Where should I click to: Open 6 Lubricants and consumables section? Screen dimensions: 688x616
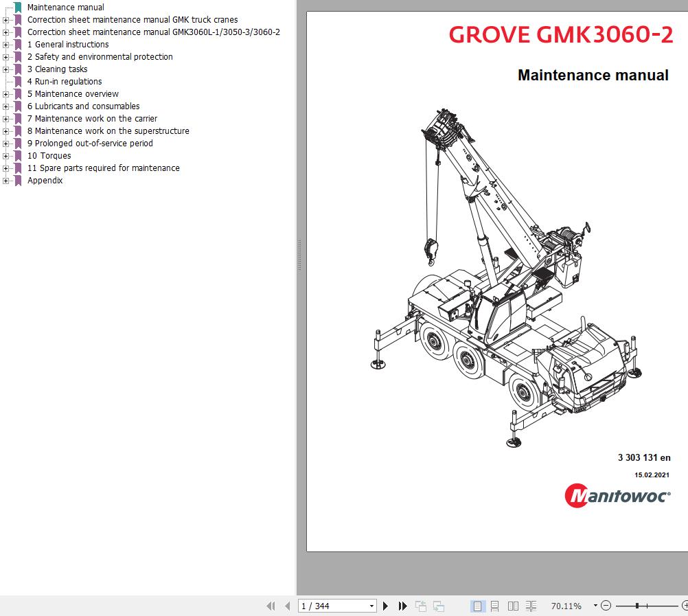(x=83, y=106)
